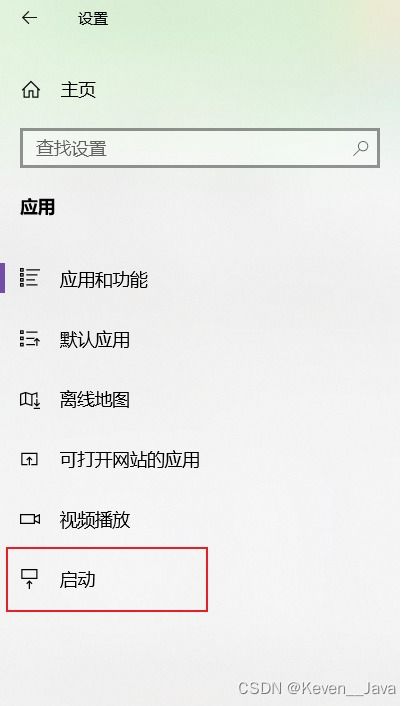Focus the 查找设置 search box

coord(200,148)
